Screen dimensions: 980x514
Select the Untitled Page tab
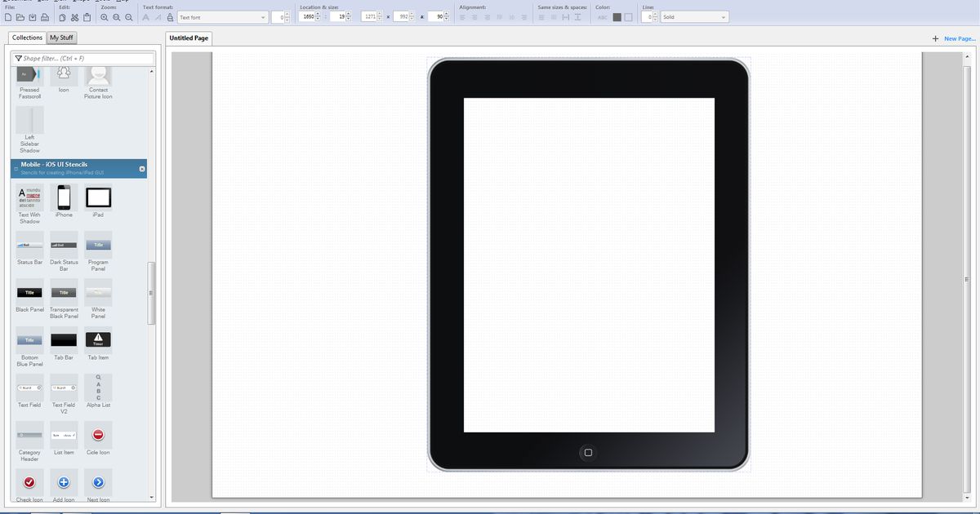coord(189,38)
